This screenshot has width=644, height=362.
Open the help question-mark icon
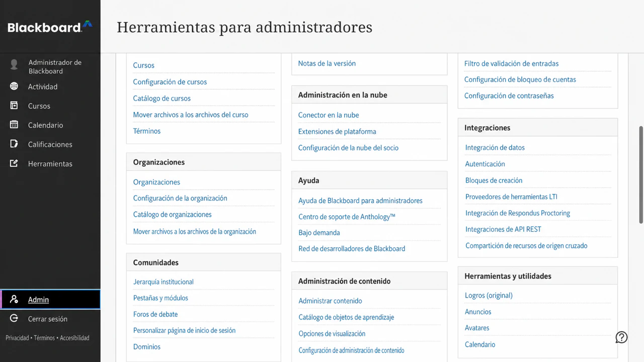(x=621, y=337)
